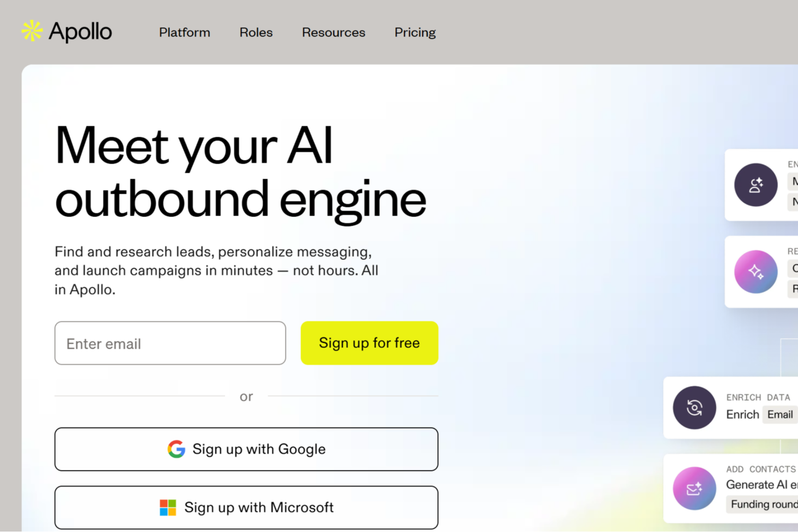798x532 pixels.
Task: Click the pink gradient sparkle icon circle
Action: (756, 272)
